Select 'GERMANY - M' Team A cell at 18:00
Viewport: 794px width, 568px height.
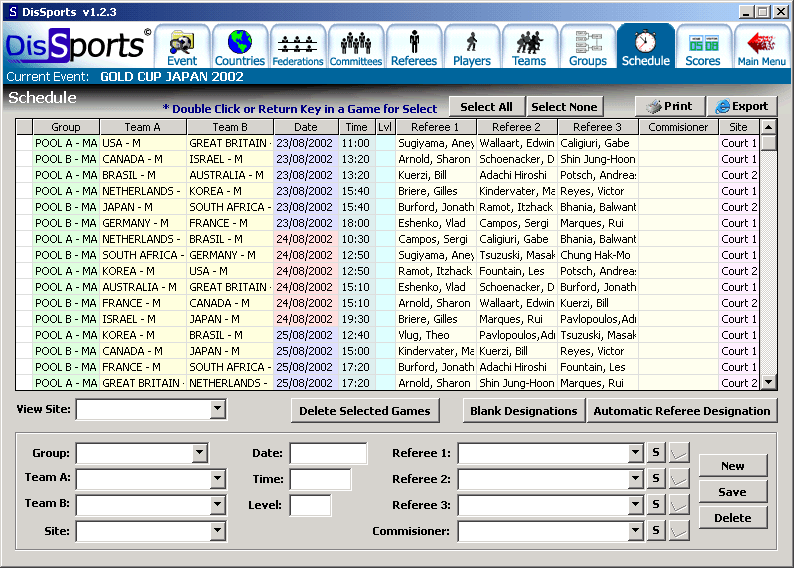tap(143, 223)
